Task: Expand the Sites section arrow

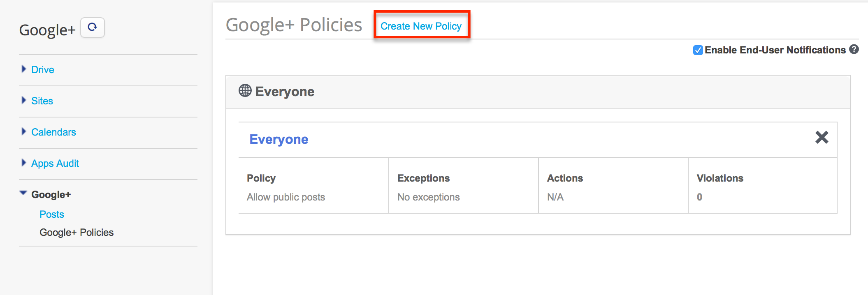Action: (24, 100)
